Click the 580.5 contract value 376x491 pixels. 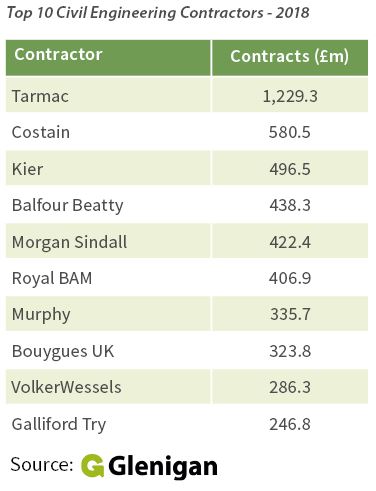coord(290,132)
